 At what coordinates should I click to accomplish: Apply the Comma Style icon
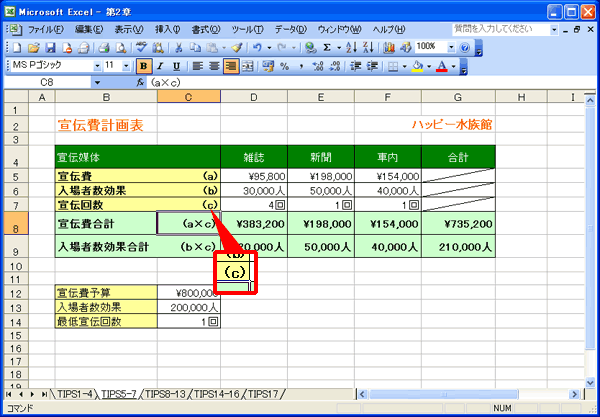point(302,67)
